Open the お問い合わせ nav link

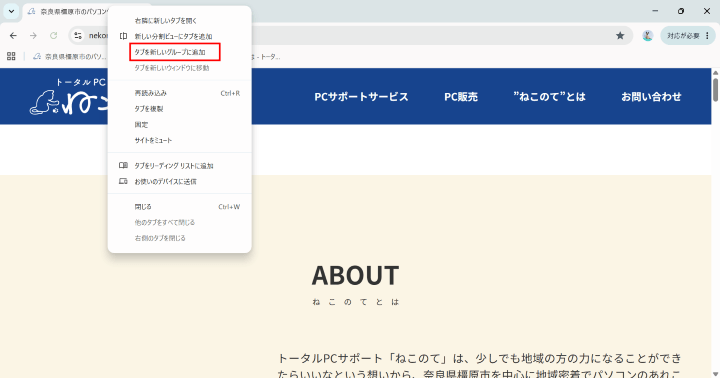coord(651,96)
